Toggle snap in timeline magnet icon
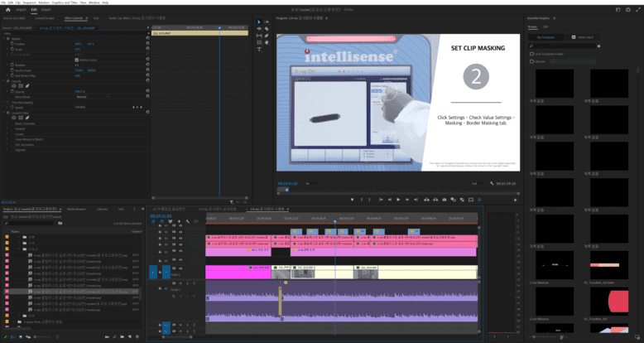Viewport: 644px width, 343px height. coord(161,221)
